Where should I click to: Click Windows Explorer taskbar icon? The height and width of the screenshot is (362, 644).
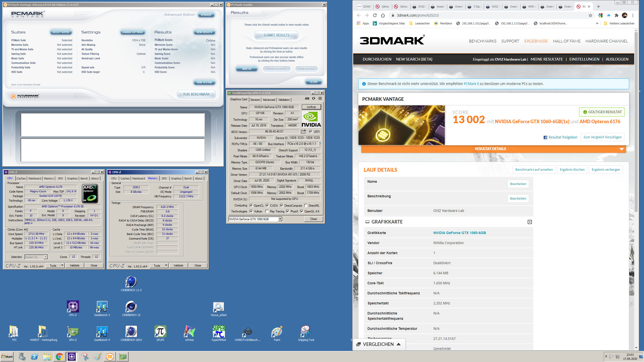click(47, 357)
